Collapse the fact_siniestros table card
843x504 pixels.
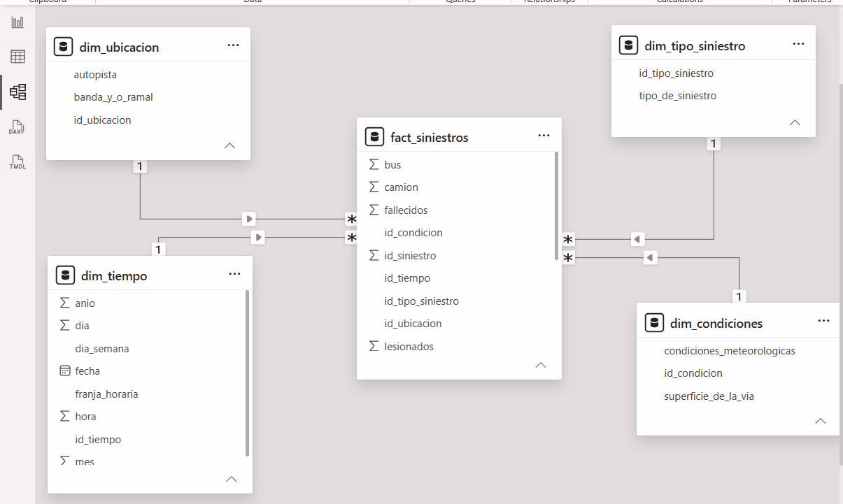pyautogui.click(x=541, y=366)
